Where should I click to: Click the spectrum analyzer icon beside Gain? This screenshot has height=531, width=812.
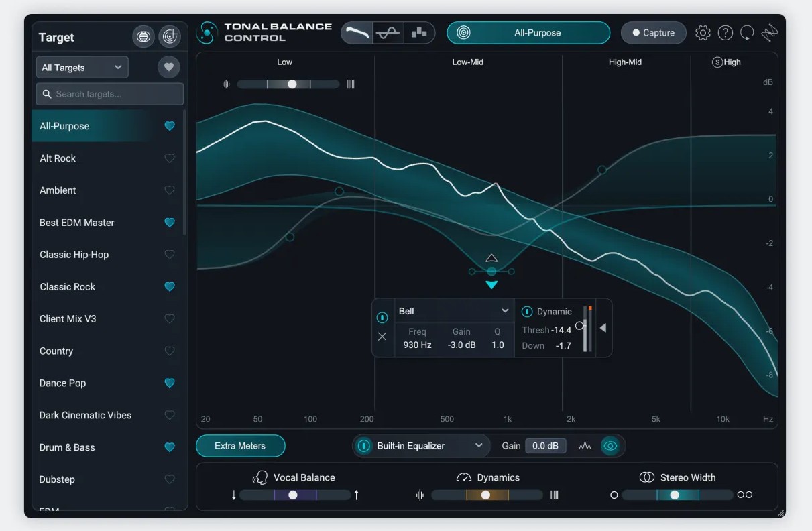click(585, 446)
